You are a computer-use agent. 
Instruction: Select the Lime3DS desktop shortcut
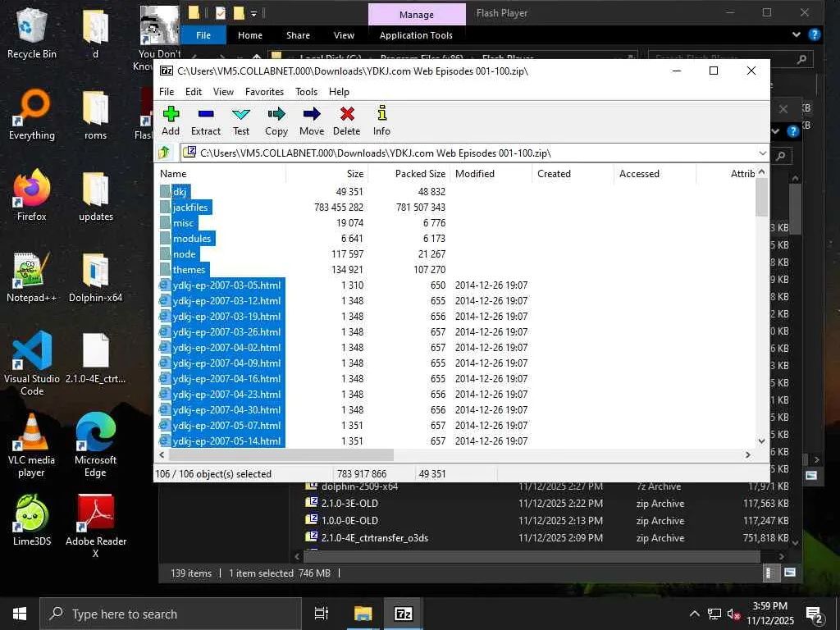tap(32, 521)
